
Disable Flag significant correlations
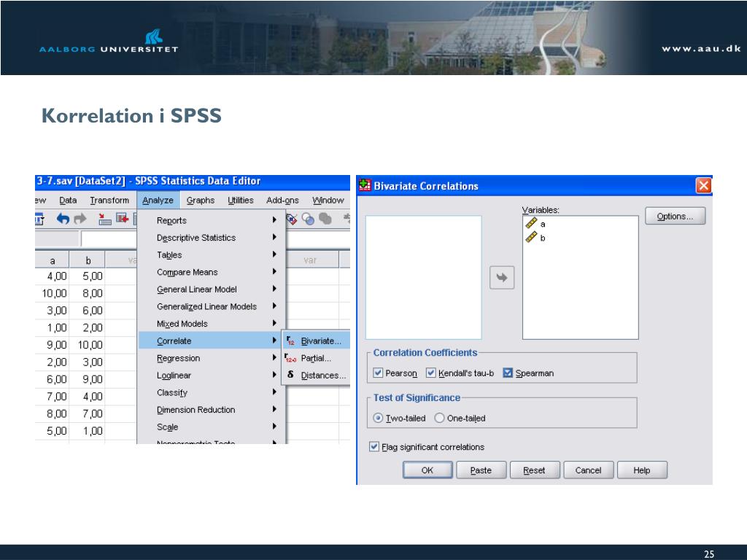[374, 447]
